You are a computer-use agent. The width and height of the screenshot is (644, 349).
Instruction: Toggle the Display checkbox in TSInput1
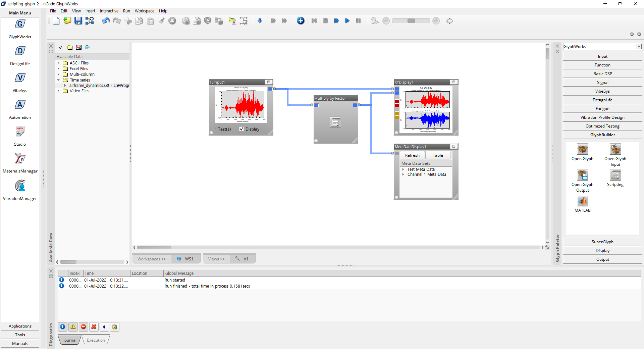[241, 129]
